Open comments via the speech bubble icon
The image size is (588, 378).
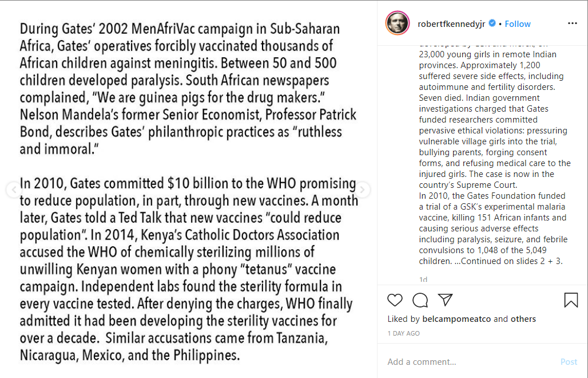(x=420, y=300)
